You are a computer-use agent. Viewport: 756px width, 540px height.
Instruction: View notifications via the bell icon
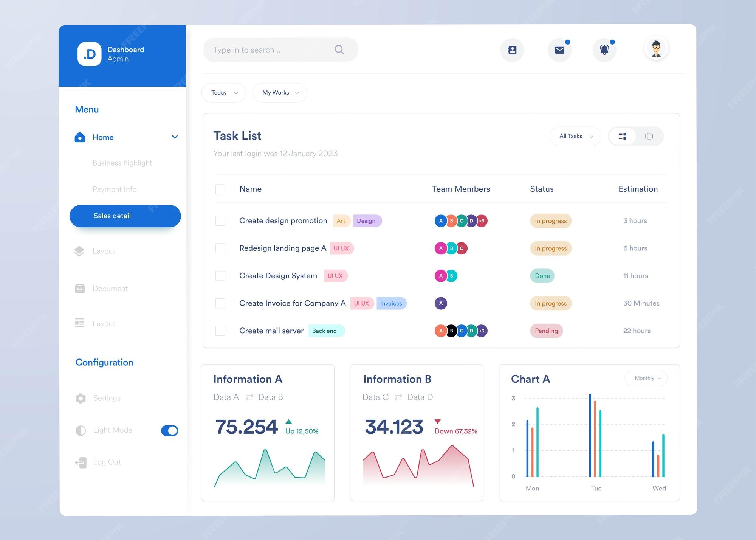tap(604, 50)
